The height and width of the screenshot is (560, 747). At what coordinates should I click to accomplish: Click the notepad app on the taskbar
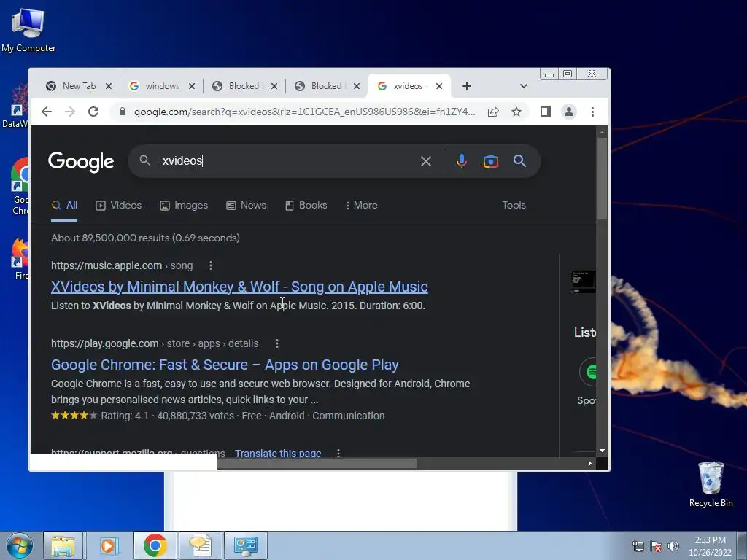coord(201,545)
